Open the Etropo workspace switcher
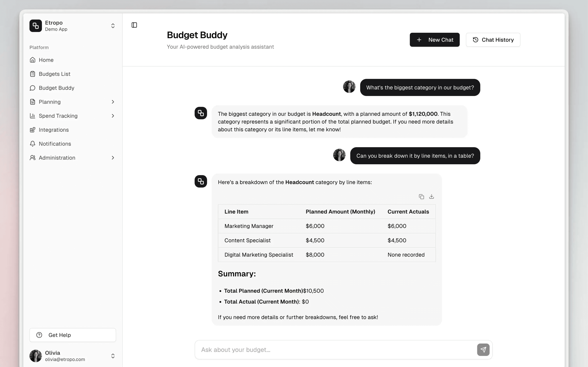This screenshot has height=367, width=588. [x=113, y=26]
